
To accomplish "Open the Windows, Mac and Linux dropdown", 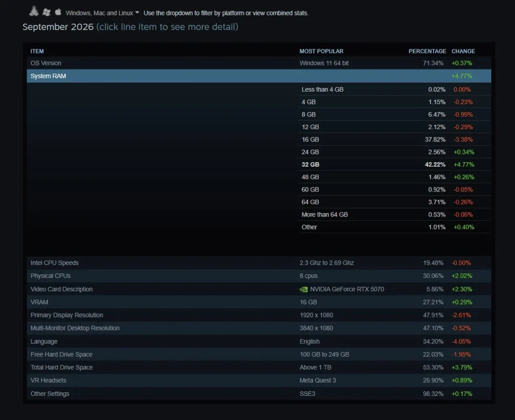I will (x=102, y=13).
